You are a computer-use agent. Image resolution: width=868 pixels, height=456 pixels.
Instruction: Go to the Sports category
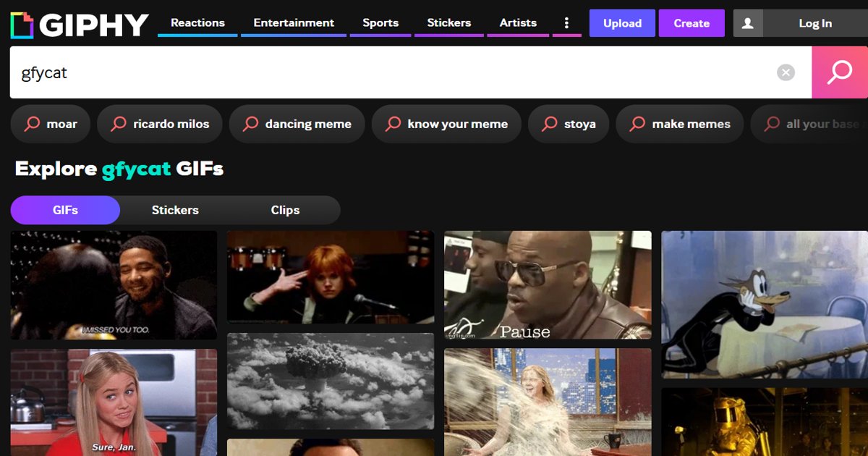pyautogui.click(x=380, y=23)
